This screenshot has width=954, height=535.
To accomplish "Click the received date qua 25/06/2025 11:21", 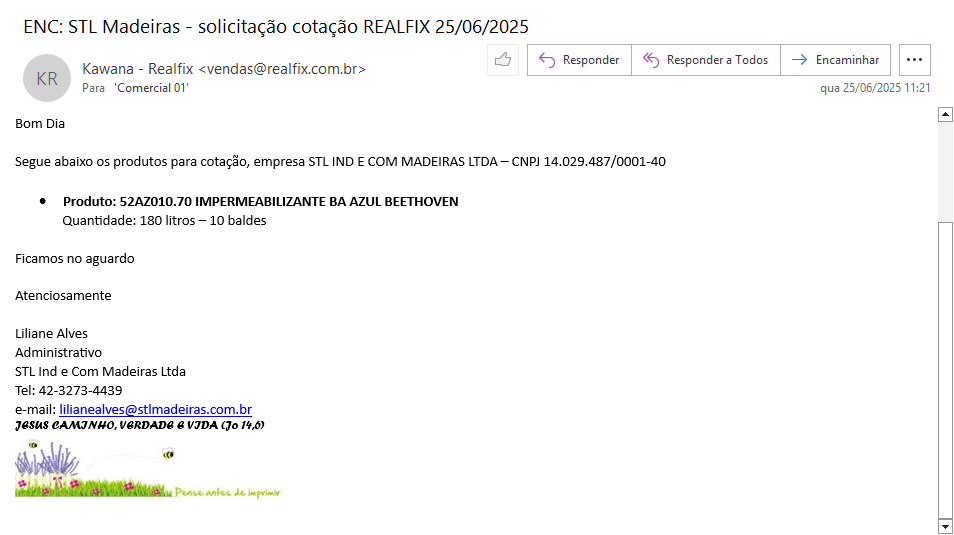I will click(x=875, y=88).
